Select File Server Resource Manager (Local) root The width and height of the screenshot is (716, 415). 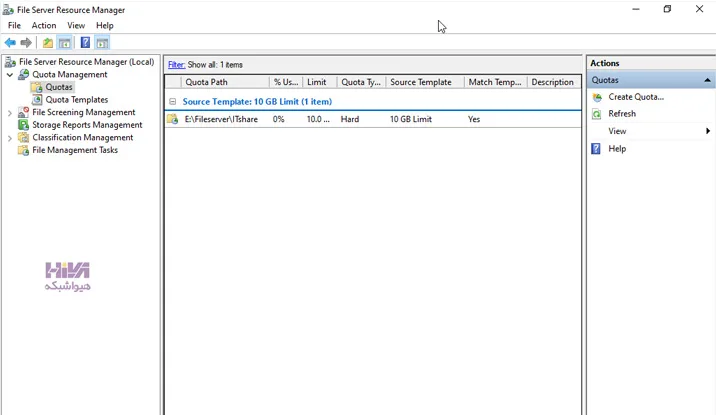[x=86, y=62]
